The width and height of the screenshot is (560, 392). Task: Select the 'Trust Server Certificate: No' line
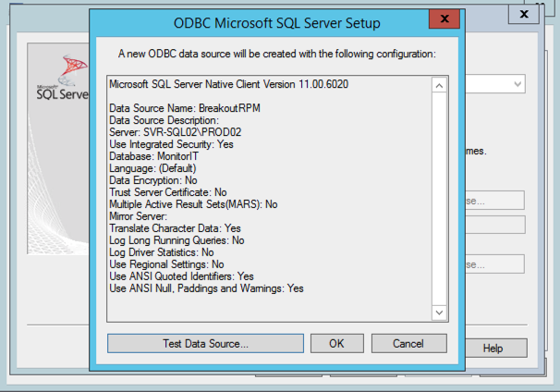click(168, 192)
